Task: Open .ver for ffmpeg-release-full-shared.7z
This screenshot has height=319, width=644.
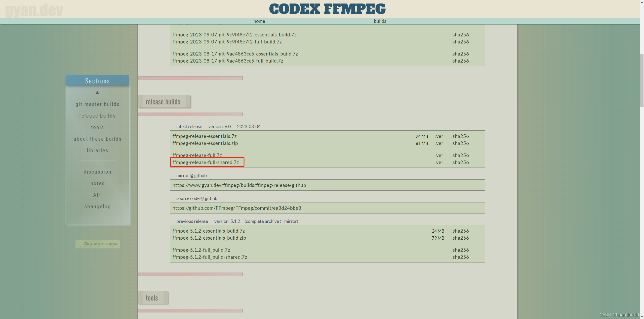Action: pyautogui.click(x=439, y=162)
